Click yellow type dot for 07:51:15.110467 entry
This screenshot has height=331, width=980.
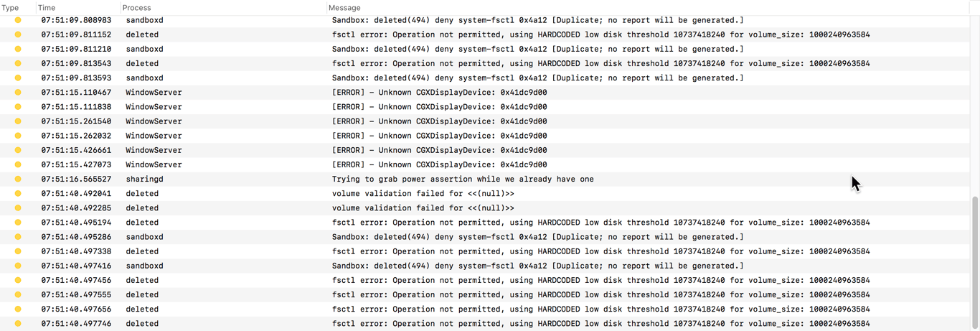point(18,92)
